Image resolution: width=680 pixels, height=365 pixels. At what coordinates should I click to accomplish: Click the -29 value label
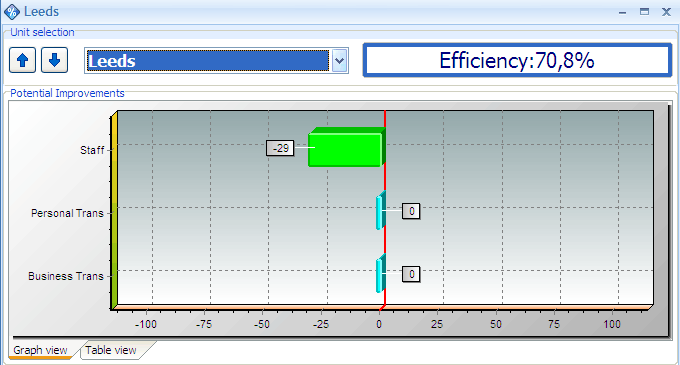(x=280, y=148)
